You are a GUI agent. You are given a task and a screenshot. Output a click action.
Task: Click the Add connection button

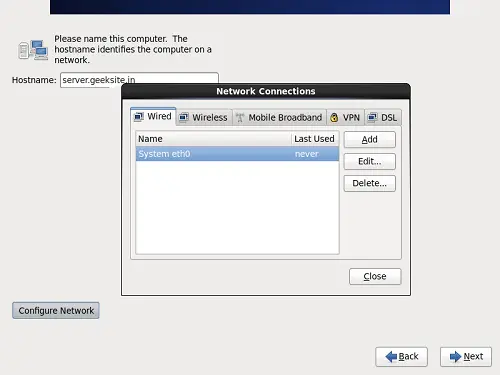(x=370, y=139)
